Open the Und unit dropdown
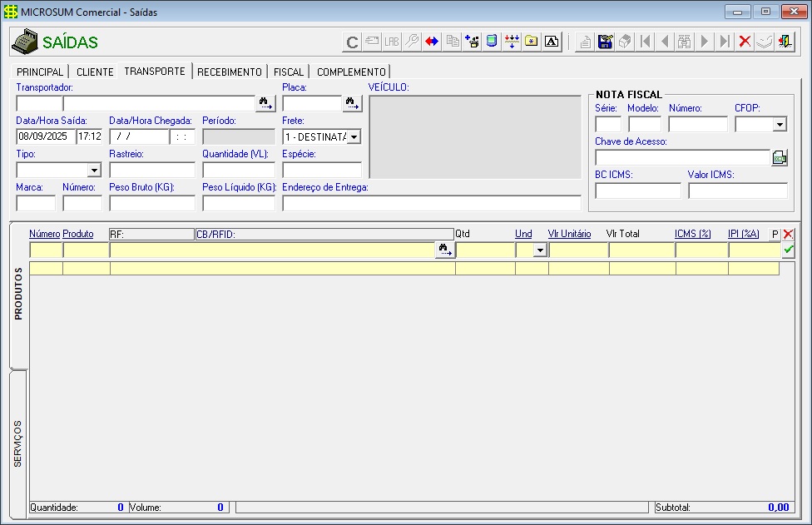Screen dimensions: 812x525 (x=539, y=250)
